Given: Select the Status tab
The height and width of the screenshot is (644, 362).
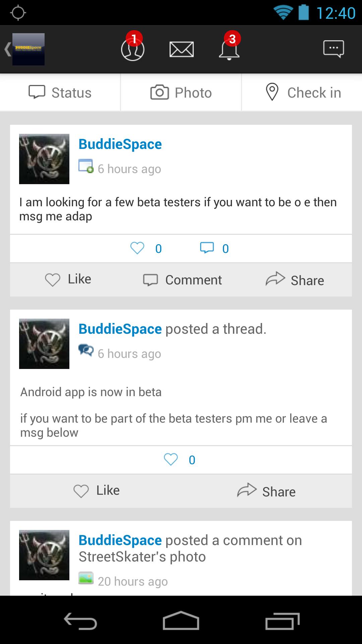Looking at the screenshot, I should point(60,93).
